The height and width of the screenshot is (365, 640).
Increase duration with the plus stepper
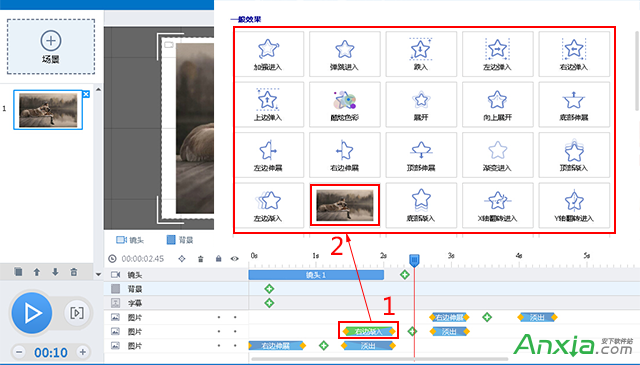tap(83, 352)
